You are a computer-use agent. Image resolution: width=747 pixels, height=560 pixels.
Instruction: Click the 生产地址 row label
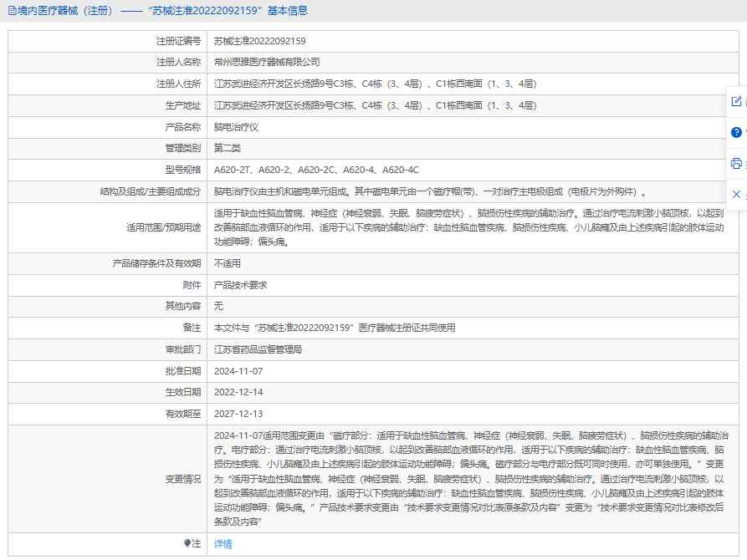pos(182,105)
